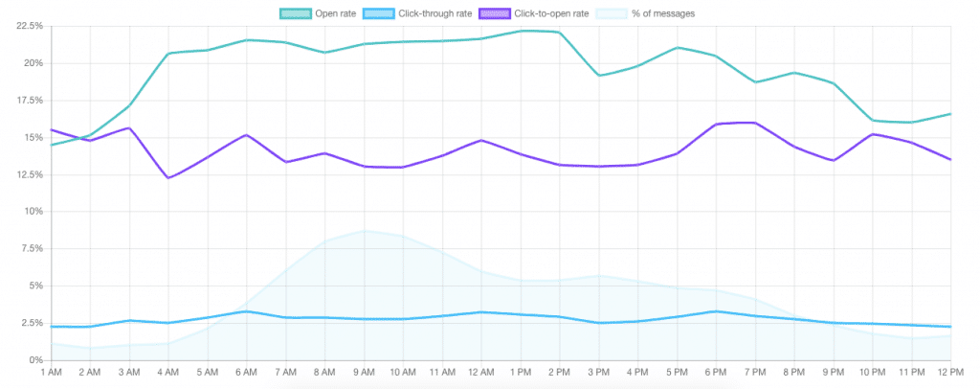The width and height of the screenshot is (980, 389).
Task: Select the Open rate peak point at 1 PM
Action: 521,31
